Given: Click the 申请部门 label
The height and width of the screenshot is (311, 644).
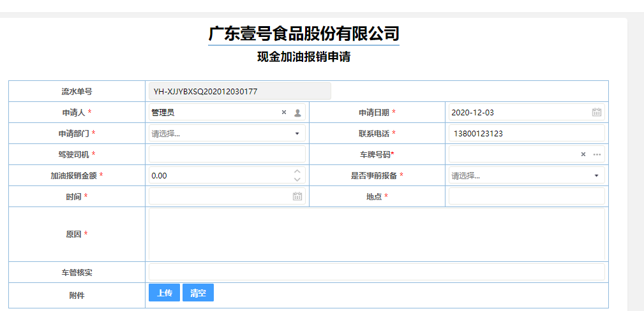Looking at the screenshot, I should pos(73,133).
